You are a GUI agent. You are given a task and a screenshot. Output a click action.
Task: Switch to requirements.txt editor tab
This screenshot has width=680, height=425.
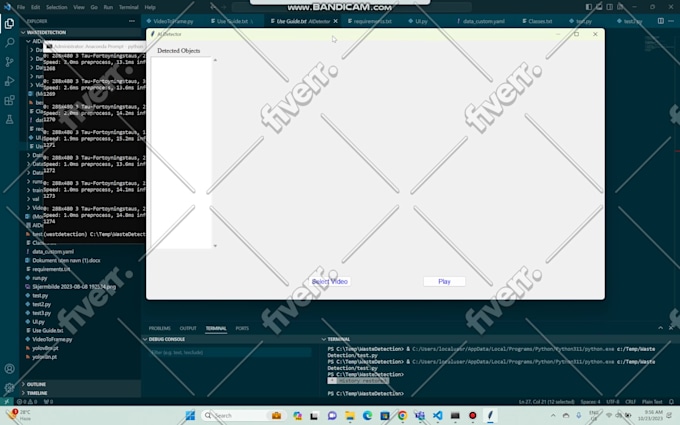click(x=372, y=21)
